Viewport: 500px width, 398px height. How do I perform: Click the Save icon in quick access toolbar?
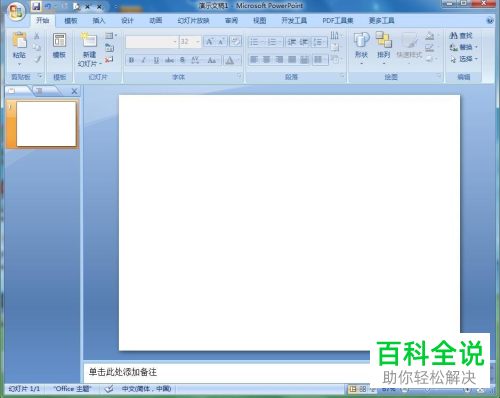coord(36,6)
